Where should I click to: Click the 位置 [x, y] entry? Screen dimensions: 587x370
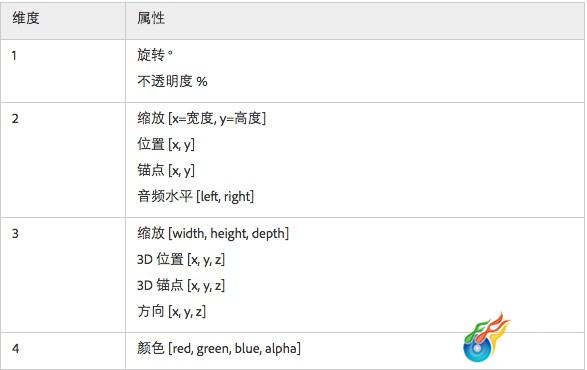pyautogui.click(x=166, y=144)
